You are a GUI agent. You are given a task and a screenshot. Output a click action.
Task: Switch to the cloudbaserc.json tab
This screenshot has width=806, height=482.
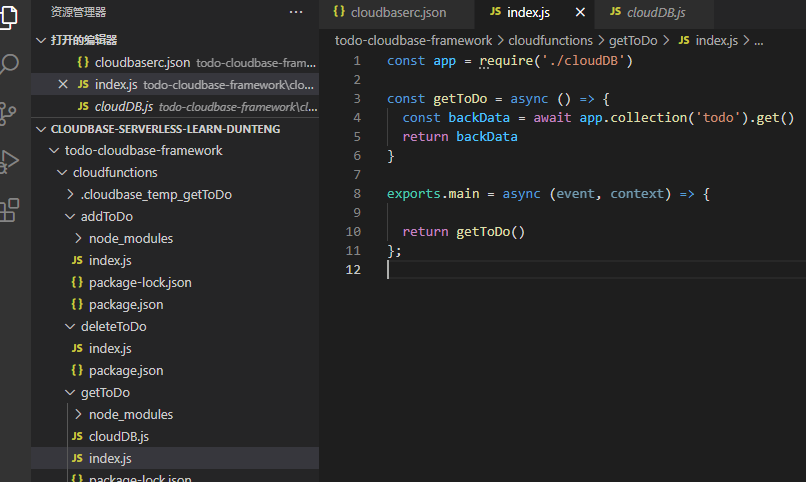click(397, 13)
